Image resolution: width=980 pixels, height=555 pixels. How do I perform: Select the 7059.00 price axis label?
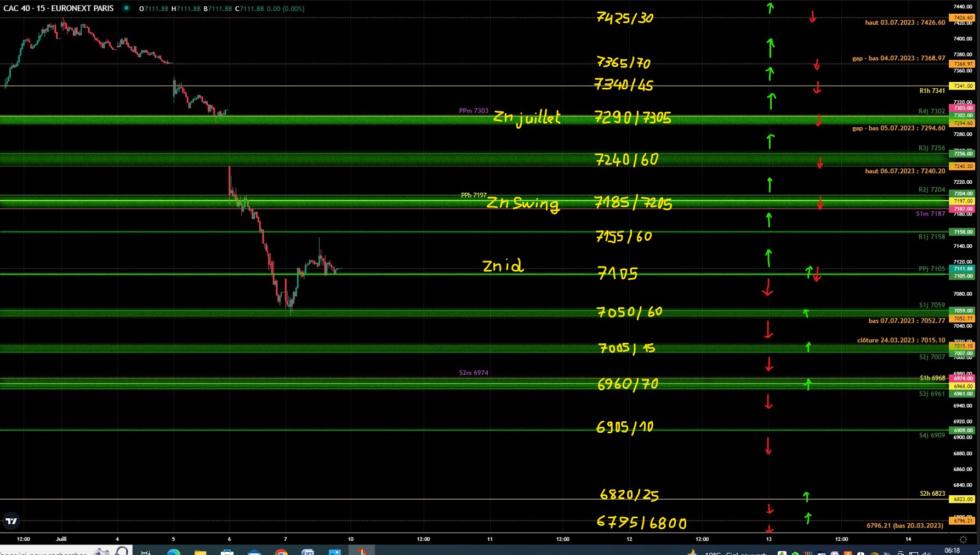963,311
